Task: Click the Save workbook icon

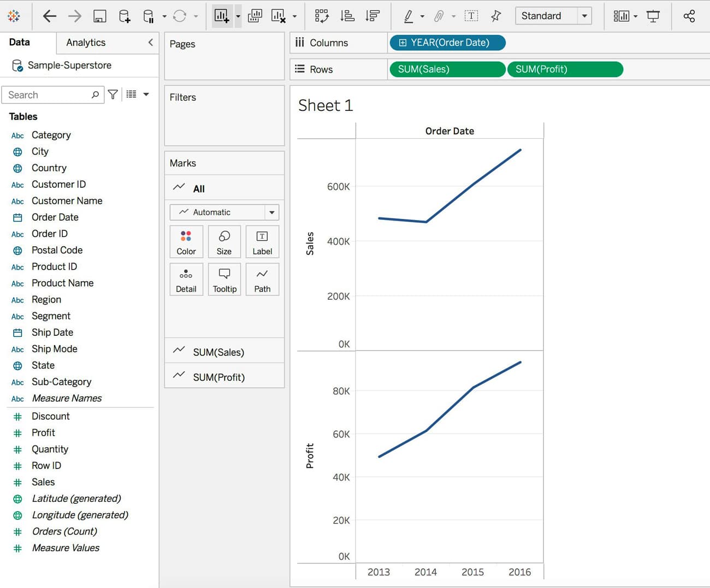Action: coord(99,16)
